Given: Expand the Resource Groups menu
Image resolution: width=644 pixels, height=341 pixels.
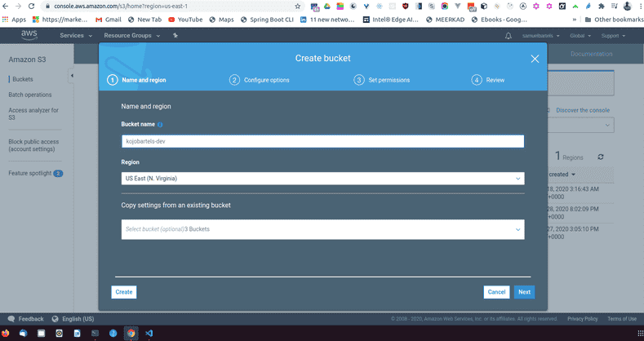Looking at the screenshot, I should (131, 36).
